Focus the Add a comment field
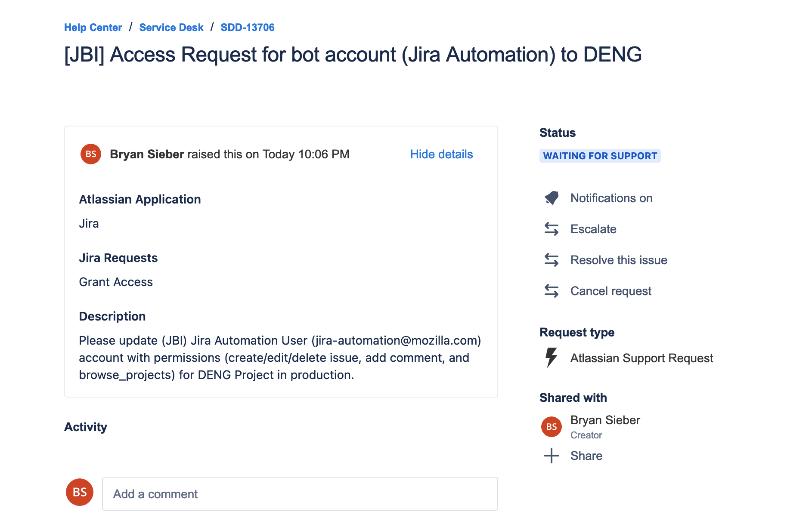Viewport: 812px width, 518px height. pyautogui.click(x=300, y=494)
